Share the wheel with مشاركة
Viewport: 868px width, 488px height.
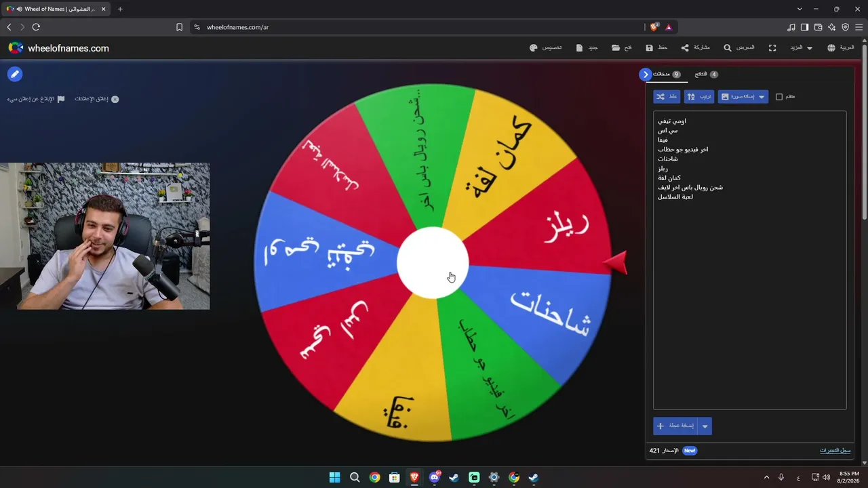[695, 48]
